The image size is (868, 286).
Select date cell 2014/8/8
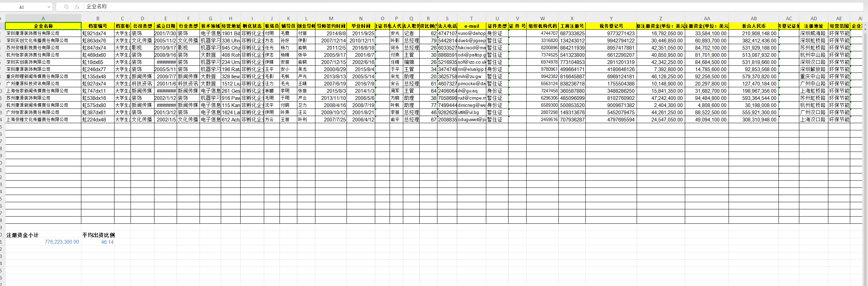tap(331, 34)
